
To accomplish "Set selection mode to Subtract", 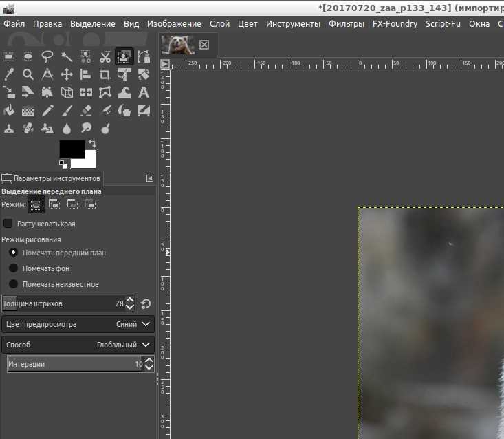I will pos(72,204).
